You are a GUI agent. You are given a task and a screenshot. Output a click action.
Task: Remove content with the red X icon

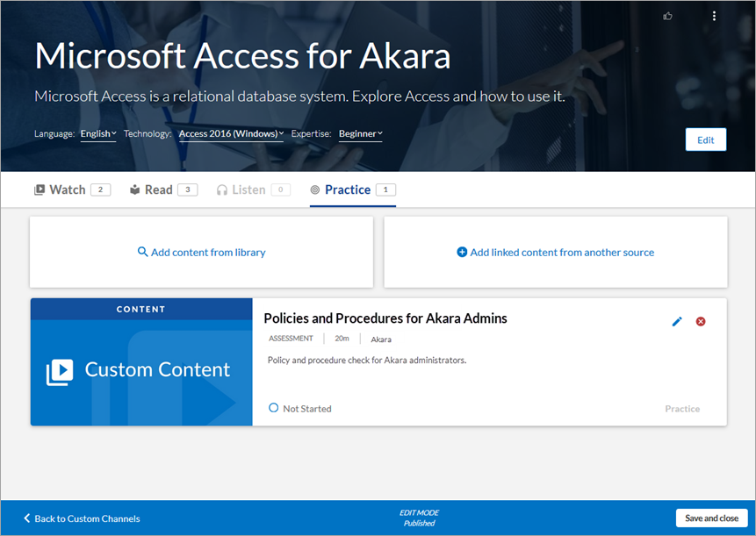click(x=701, y=322)
